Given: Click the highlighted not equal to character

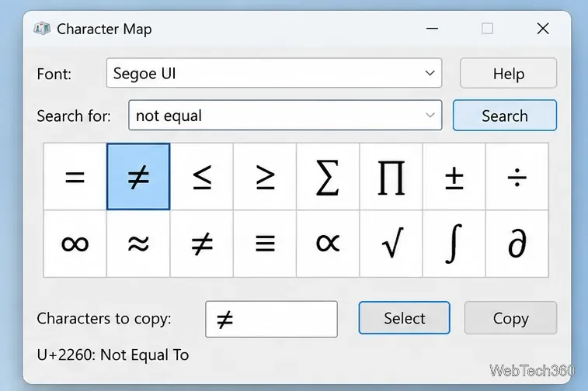Looking at the screenshot, I should [x=138, y=176].
